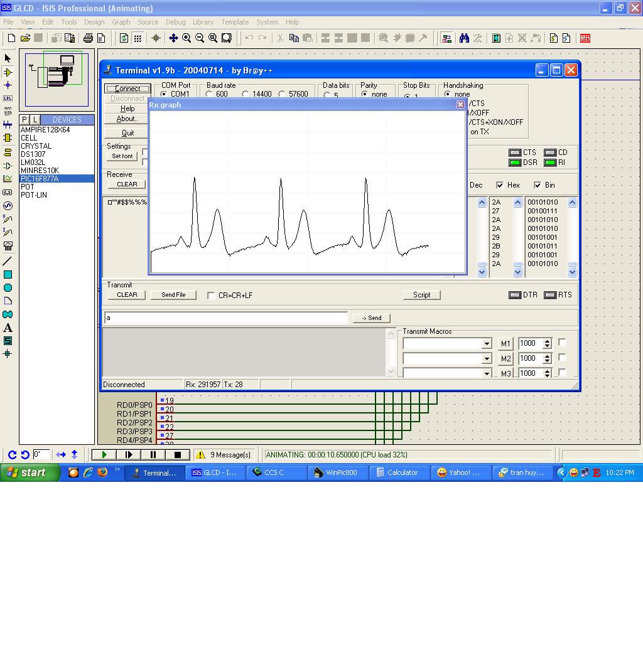Select baud rate 600

click(209, 94)
